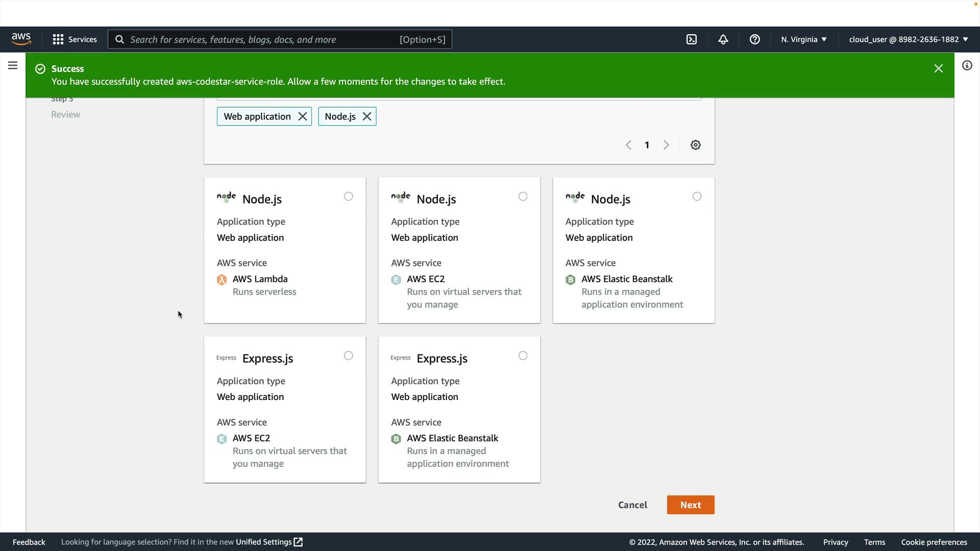Open template preferences gear icon
980x551 pixels.
[695, 145]
